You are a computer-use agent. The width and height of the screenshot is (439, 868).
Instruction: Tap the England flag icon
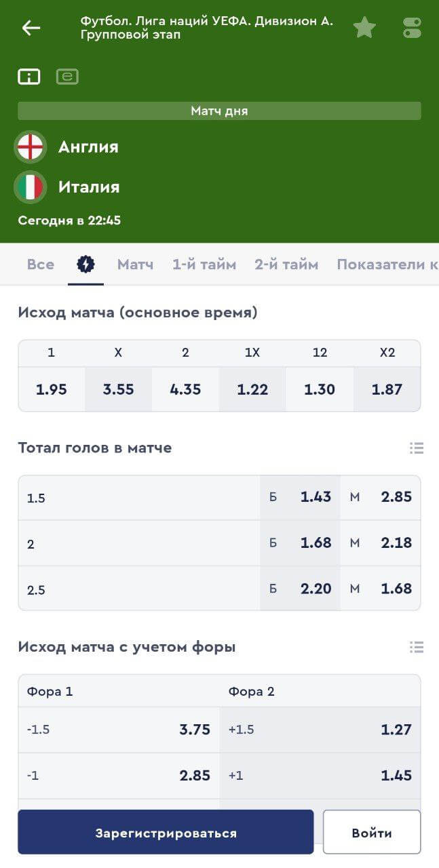(31, 146)
